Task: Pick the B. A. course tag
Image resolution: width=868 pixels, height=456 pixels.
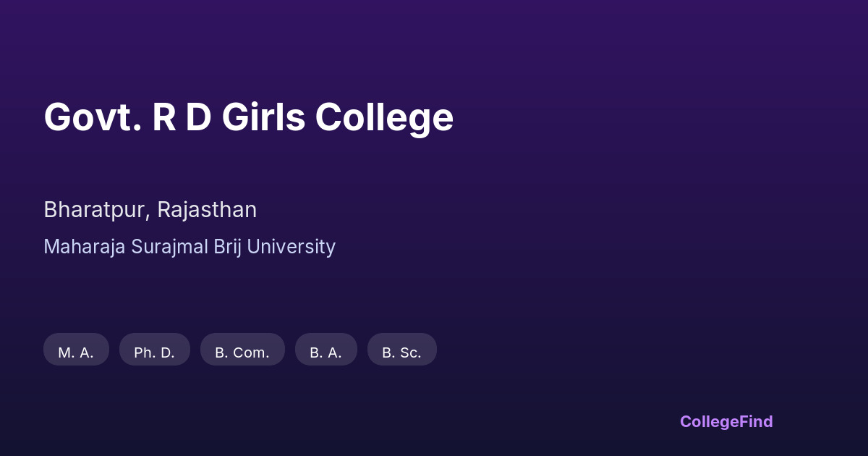Action: click(325, 352)
